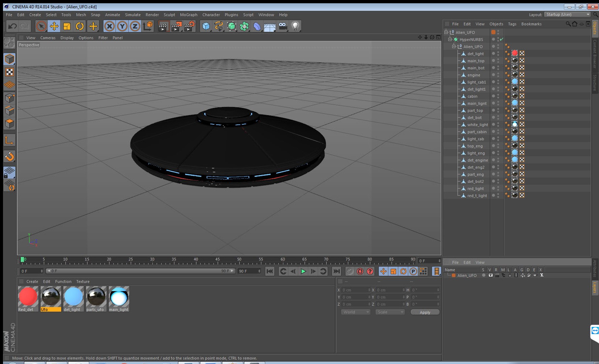Viewport: 599px width, 364px height.
Task: Open the Layout Startup dropdown
Action: coord(568,14)
